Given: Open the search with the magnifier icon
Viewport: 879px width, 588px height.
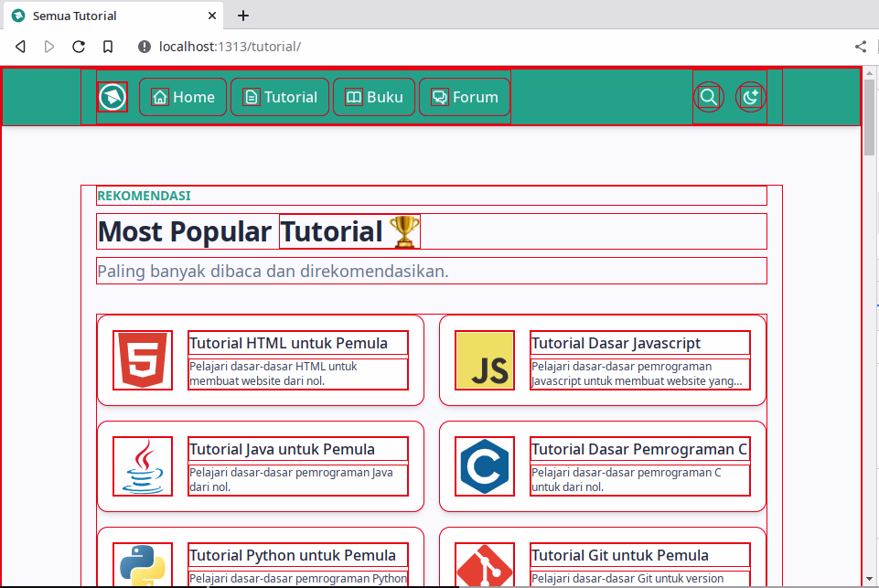Looking at the screenshot, I should [708, 96].
